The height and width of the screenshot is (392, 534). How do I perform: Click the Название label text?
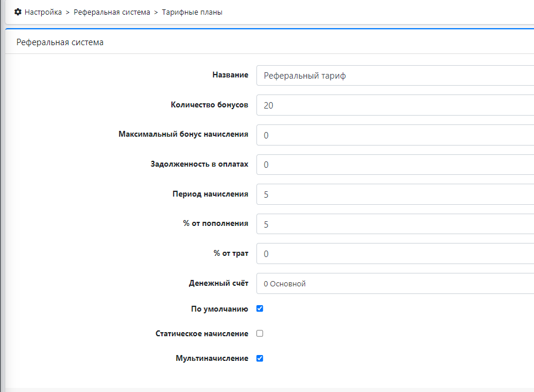coord(230,75)
